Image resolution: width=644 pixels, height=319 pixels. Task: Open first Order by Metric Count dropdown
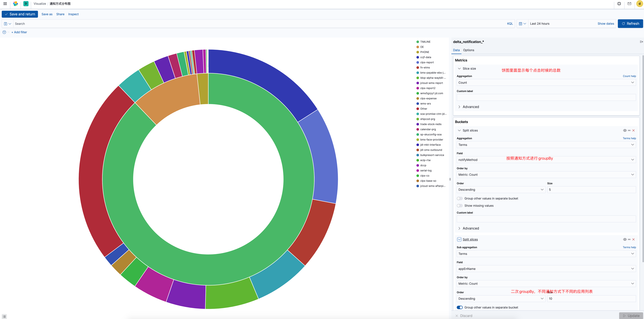click(546, 175)
